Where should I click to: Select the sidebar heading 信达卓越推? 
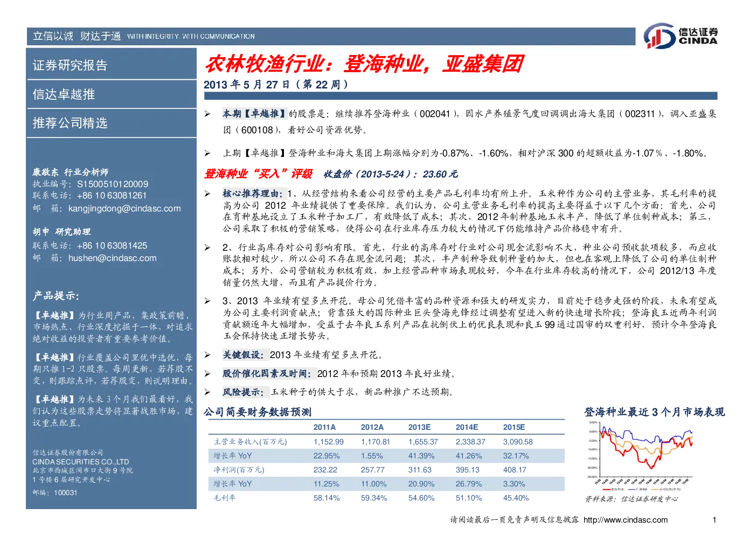click(64, 94)
